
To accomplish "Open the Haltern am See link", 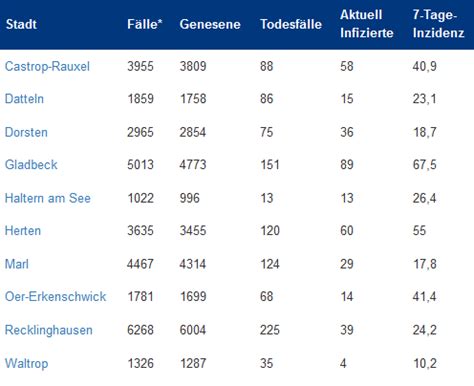I will click(48, 198).
